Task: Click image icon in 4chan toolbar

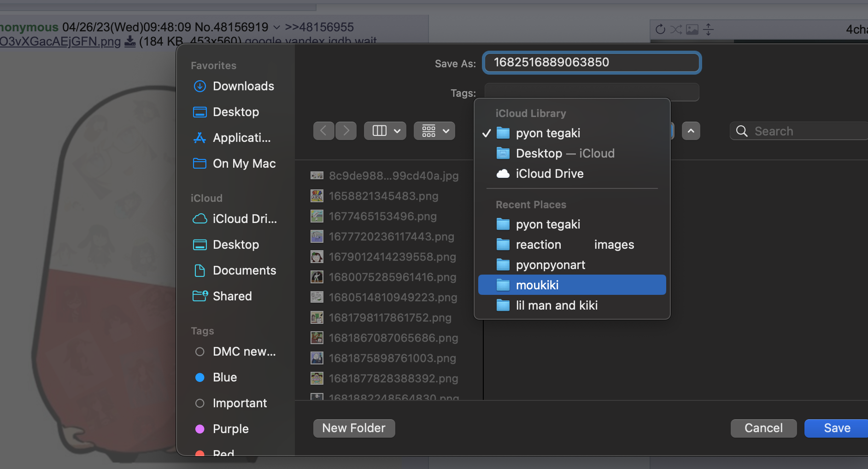Action: click(692, 29)
